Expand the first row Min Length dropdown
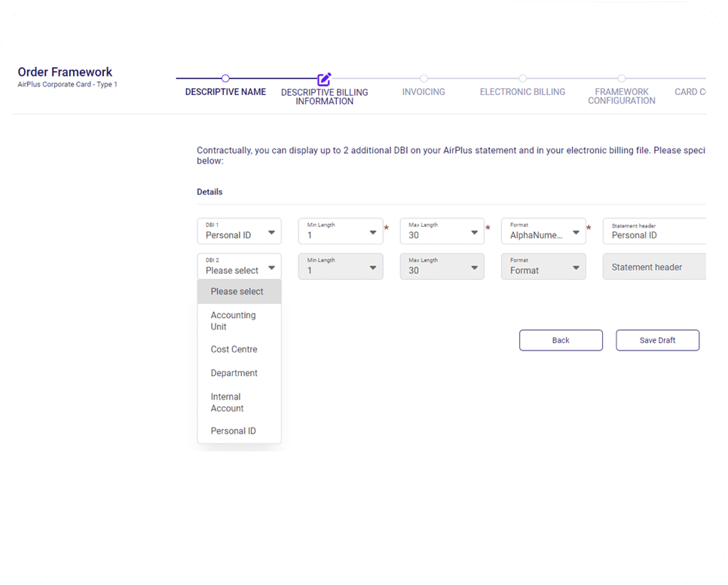Screen dimensions: 728x585 pyautogui.click(x=341, y=231)
